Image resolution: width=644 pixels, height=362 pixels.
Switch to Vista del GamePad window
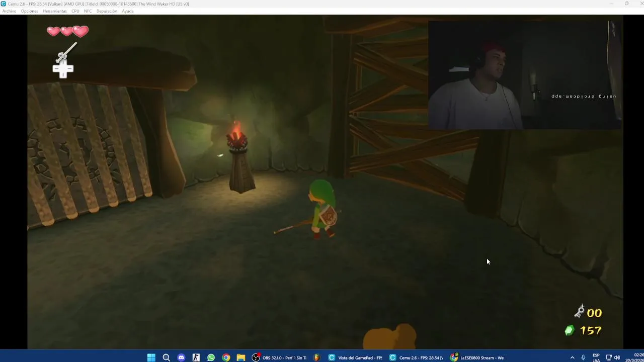pyautogui.click(x=355, y=357)
